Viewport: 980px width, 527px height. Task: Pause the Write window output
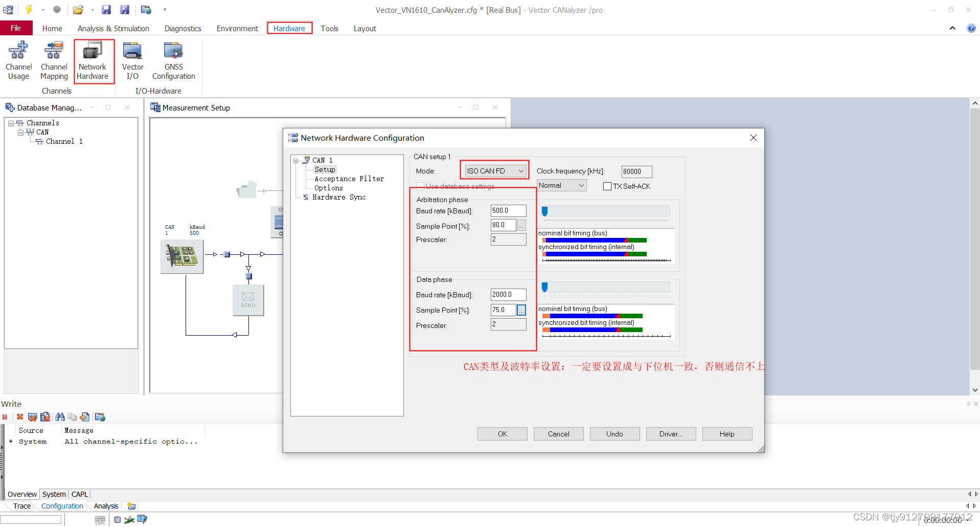[5, 417]
